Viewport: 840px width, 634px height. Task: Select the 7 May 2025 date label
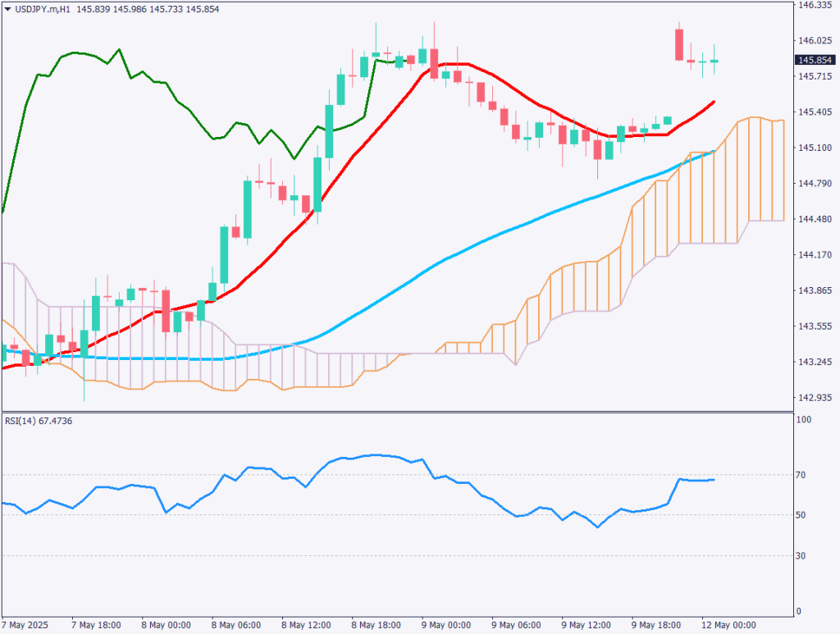(26, 625)
